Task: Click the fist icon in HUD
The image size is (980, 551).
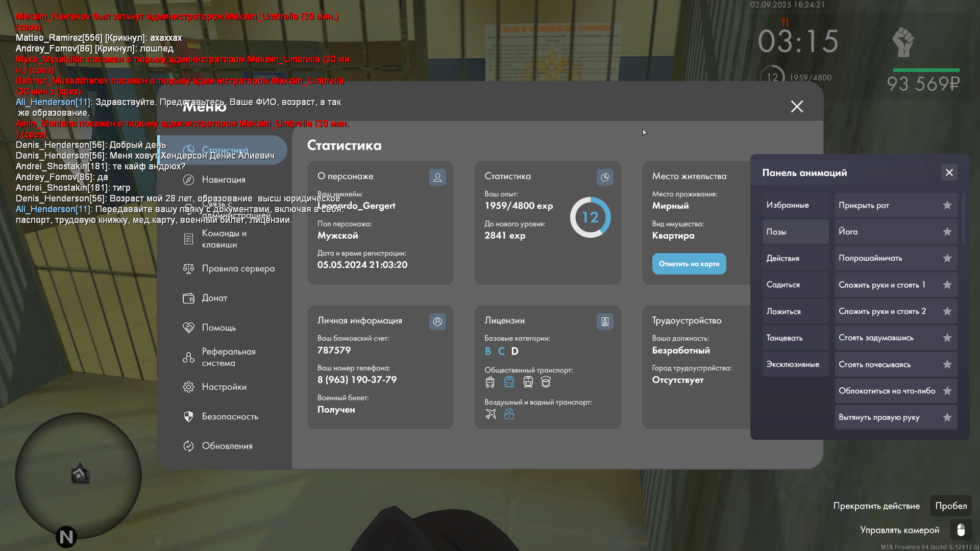Action: 903,42
